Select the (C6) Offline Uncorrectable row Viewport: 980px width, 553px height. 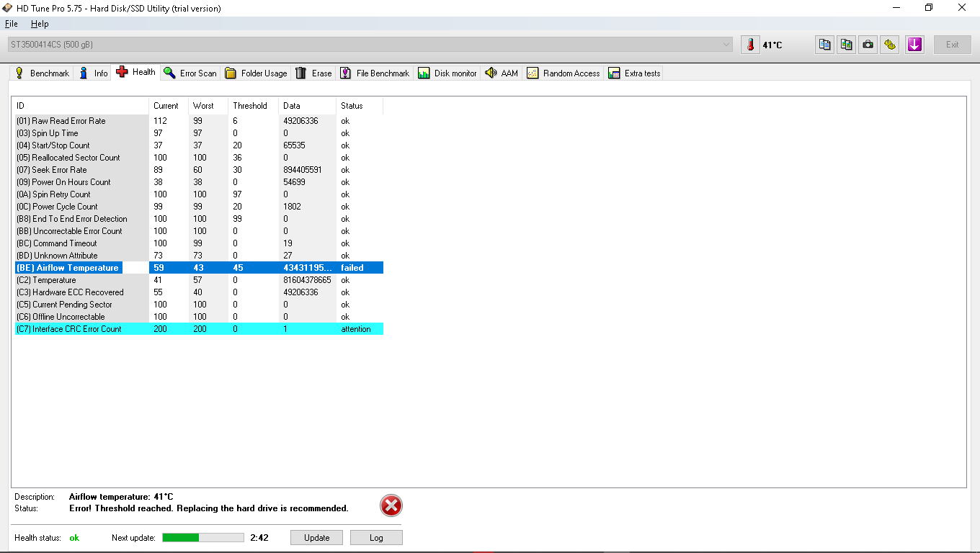(x=199, y=317)
